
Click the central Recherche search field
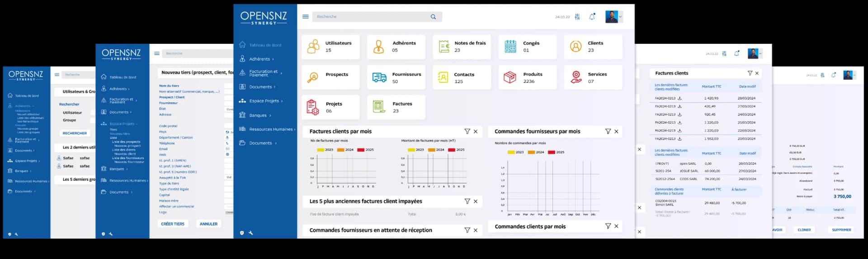tap(371, 17)
